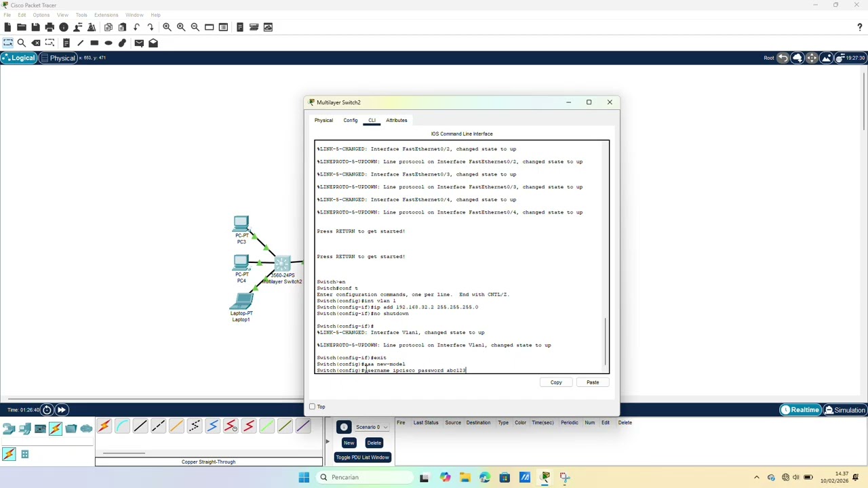Screen dimensions: 868x488
Task: Paste using the toolbar clipboard icon
Action: (122, 27)
